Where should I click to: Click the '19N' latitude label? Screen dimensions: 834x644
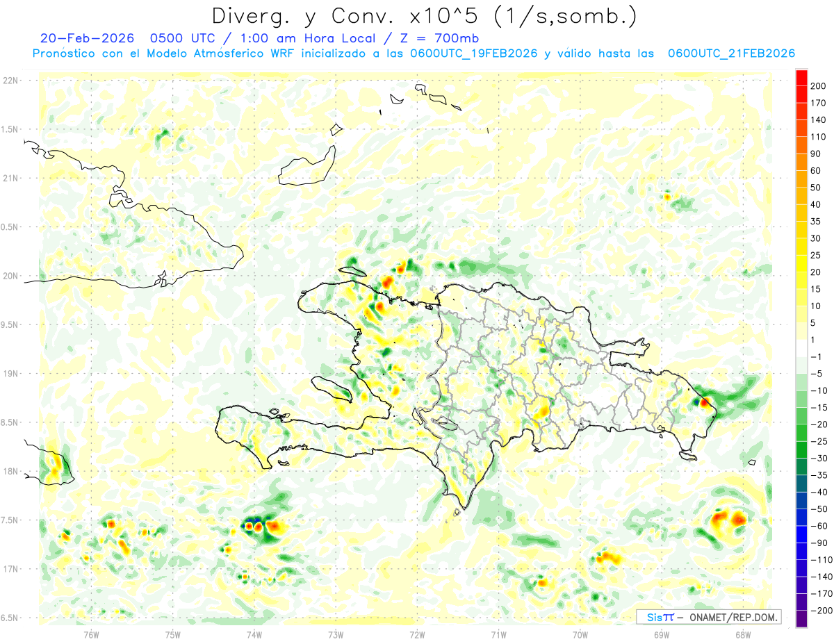coord(10,374)
